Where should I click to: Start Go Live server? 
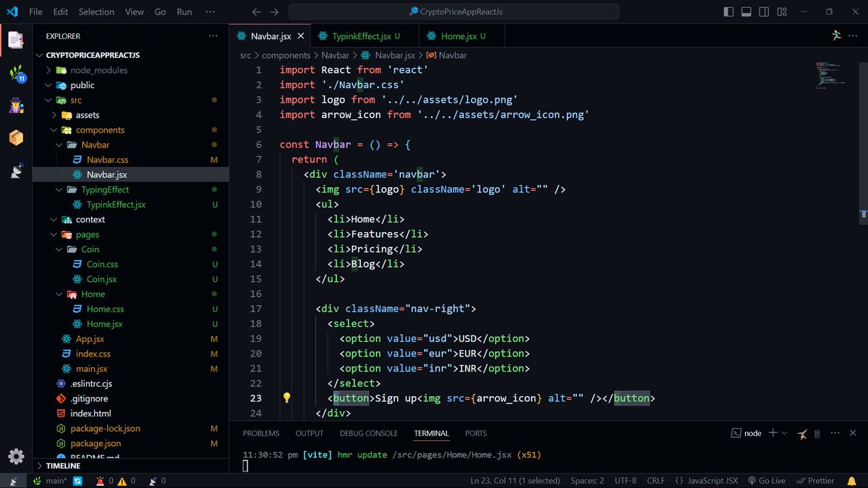767,481
